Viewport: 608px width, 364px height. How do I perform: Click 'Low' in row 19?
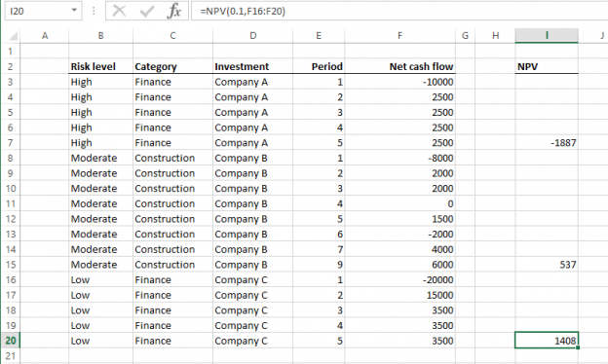point(80,326)
